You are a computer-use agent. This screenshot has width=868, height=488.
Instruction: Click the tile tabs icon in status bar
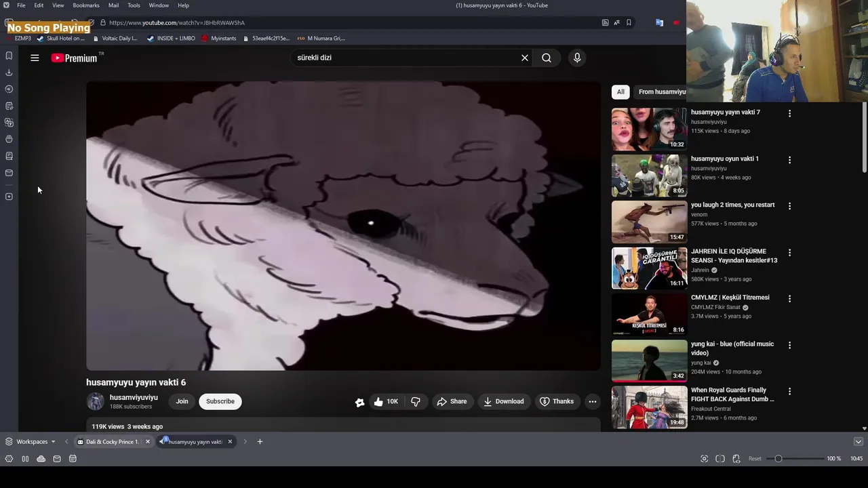[720, 459]
